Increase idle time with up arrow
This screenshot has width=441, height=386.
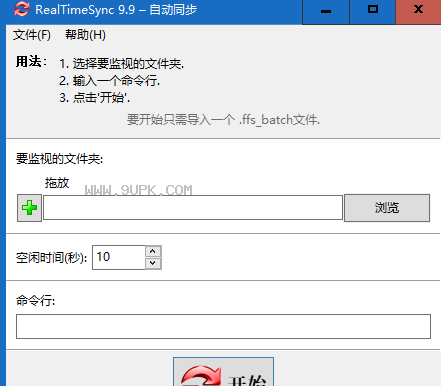tap(153, 251)
